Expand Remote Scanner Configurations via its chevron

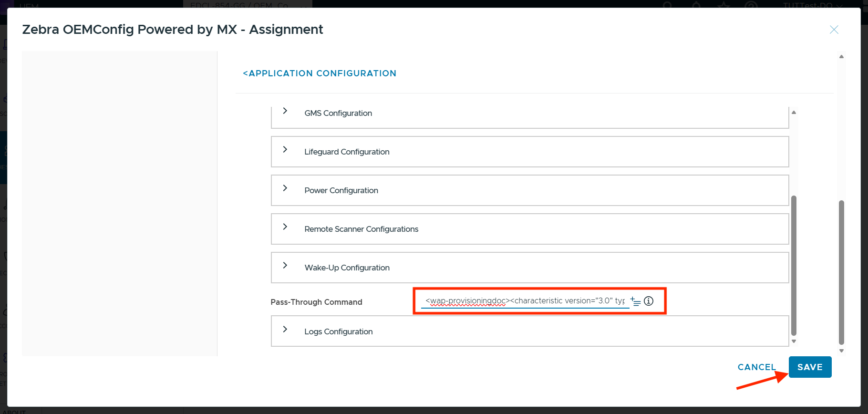(x=285, y=227)
